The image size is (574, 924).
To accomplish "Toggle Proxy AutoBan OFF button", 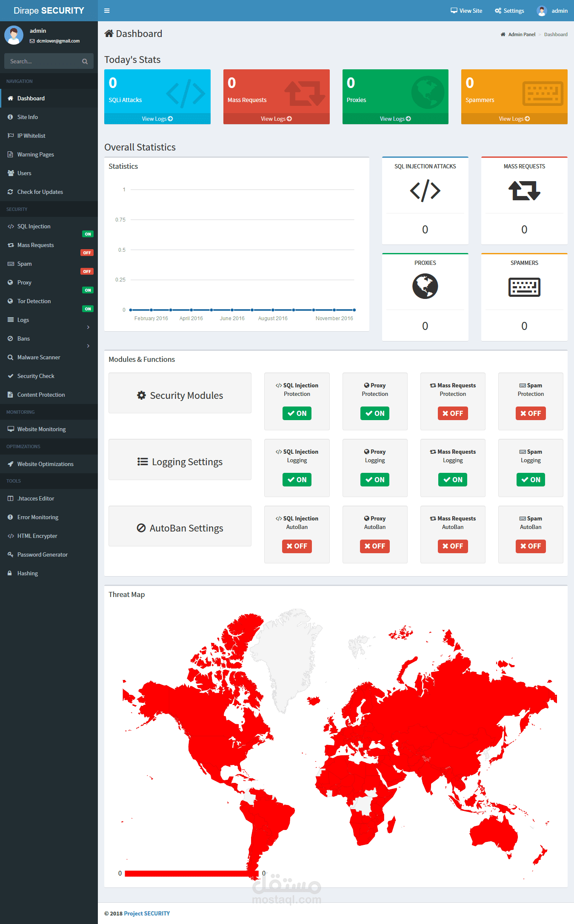I will (x=375, y=546).
